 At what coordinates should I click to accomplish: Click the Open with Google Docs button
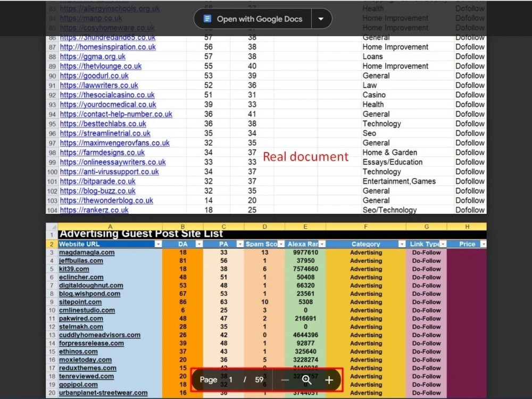(253, 19)
